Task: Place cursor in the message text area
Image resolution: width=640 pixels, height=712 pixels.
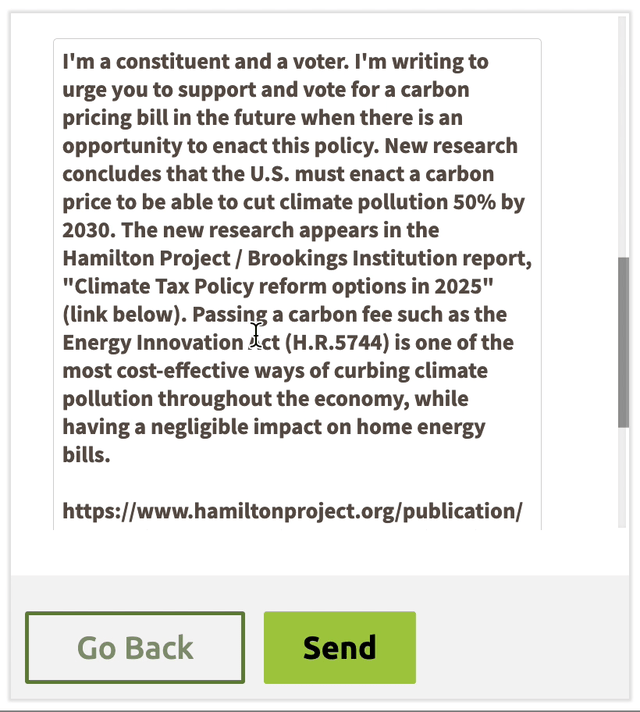Action: (x=297, y=284)
